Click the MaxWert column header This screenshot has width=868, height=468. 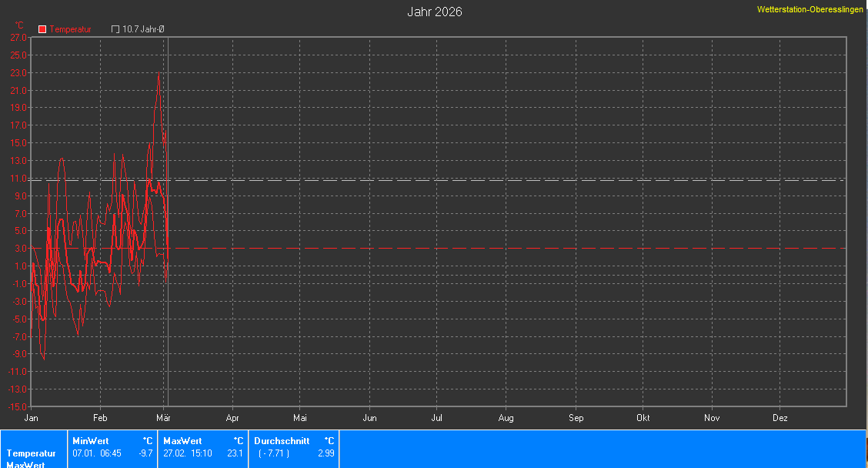point(182,441)
